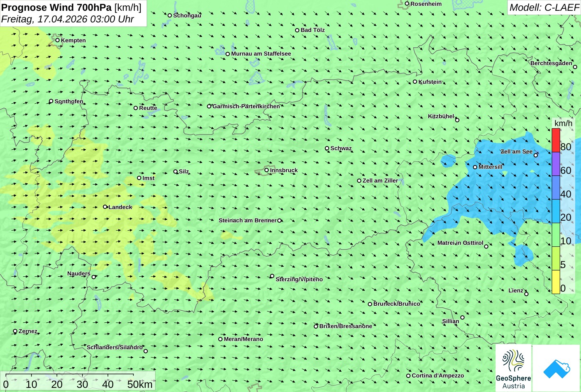Click the 'Nauders' label

79,273
